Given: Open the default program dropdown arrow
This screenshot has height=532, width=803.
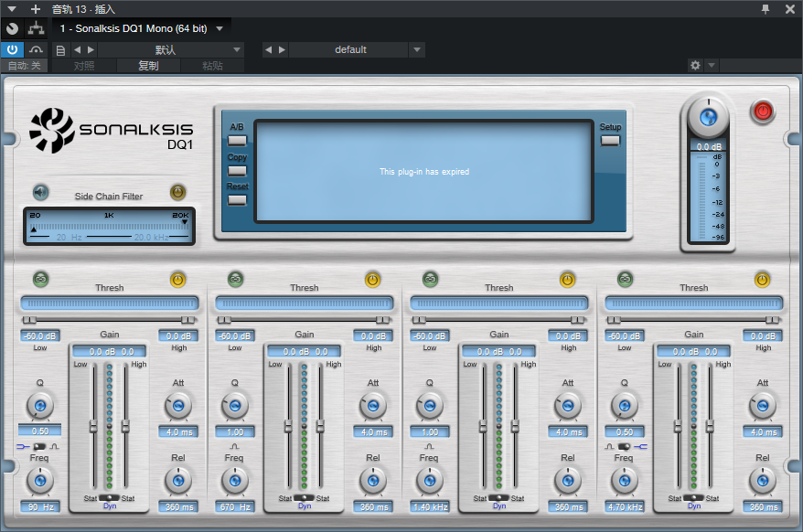Looking at the screenshot, I should click(417, 49).
